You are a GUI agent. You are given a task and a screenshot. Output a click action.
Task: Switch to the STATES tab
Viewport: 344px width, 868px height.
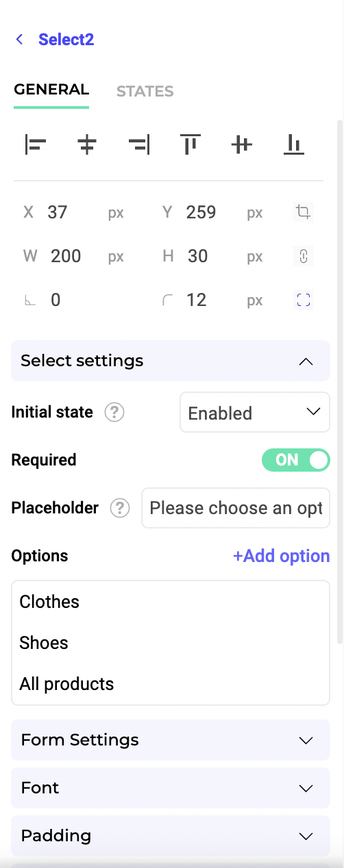pos(145,91)
